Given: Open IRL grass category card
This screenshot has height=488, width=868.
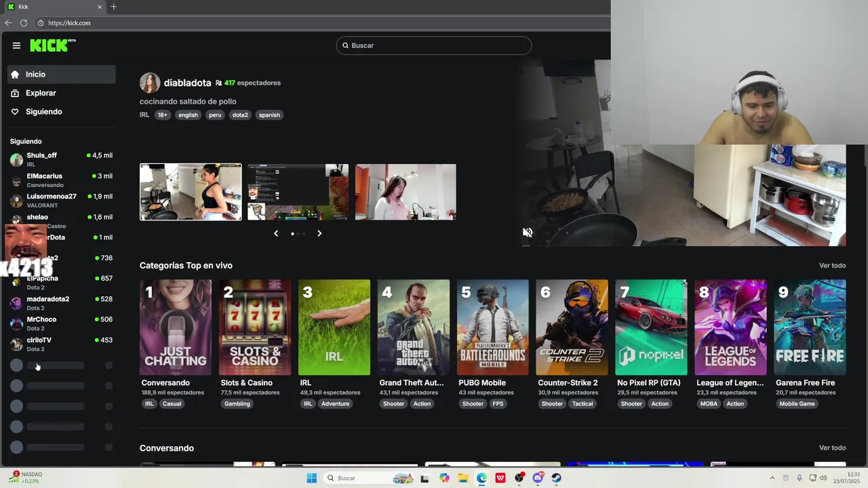Looking at the screenshot, I should point(334,327).
